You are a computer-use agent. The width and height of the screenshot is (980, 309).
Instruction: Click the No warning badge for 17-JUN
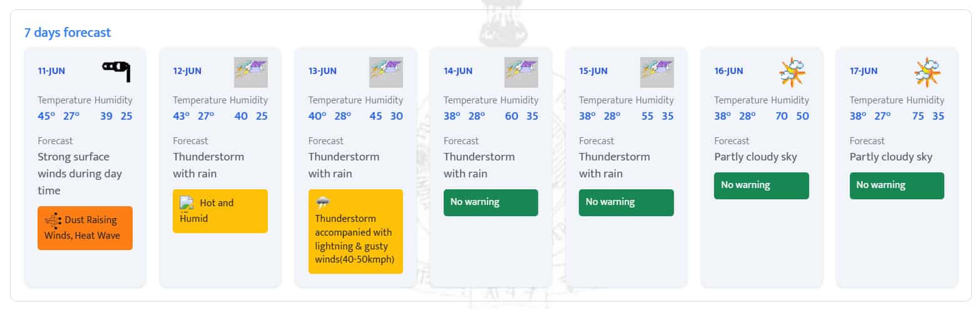click(x=897, y=186)
